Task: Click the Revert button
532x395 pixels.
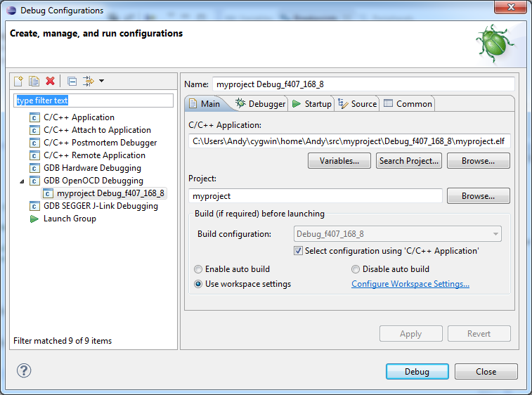Action: pyautogui.click(x=479, y=334)
